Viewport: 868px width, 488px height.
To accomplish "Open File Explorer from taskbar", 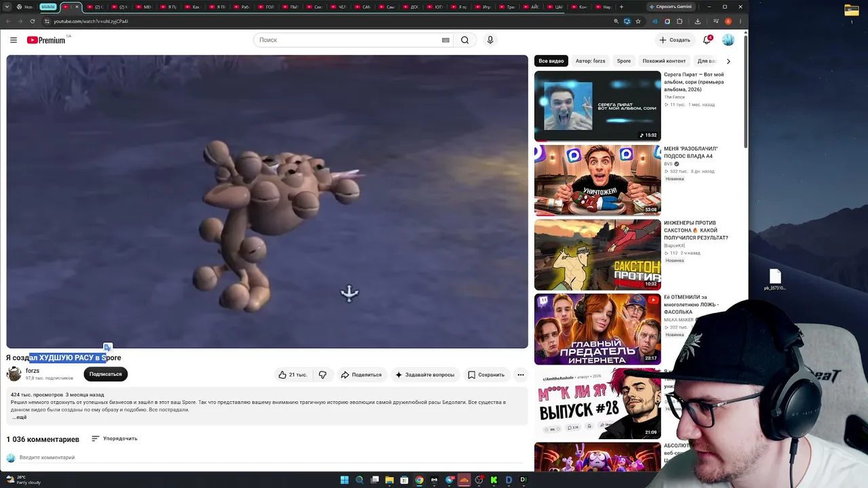I will [389, 480].
